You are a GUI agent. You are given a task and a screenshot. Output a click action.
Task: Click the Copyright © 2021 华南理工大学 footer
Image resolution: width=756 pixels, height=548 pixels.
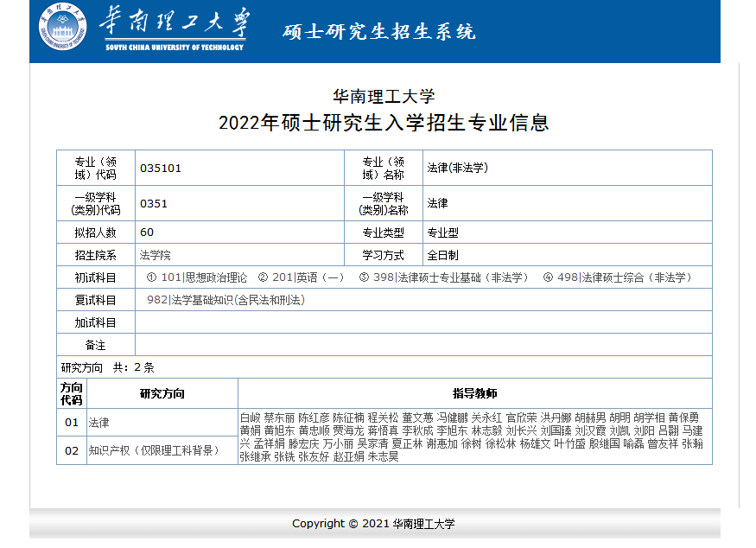point(373,524)
